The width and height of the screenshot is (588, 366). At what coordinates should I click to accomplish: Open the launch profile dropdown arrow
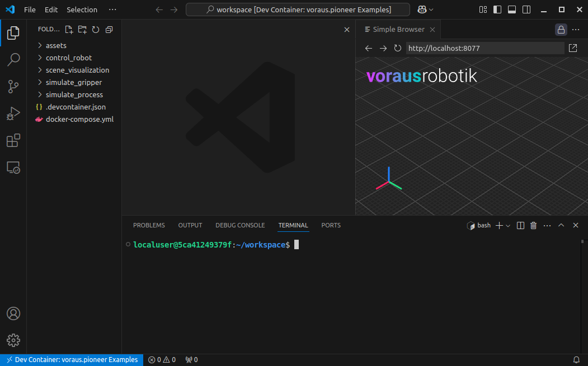508,226
